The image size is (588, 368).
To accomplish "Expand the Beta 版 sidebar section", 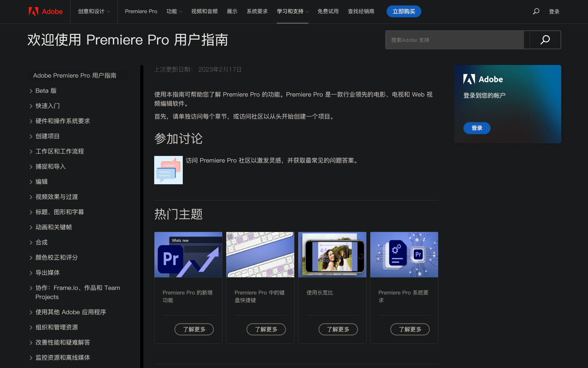I will [x=46, y=90].
